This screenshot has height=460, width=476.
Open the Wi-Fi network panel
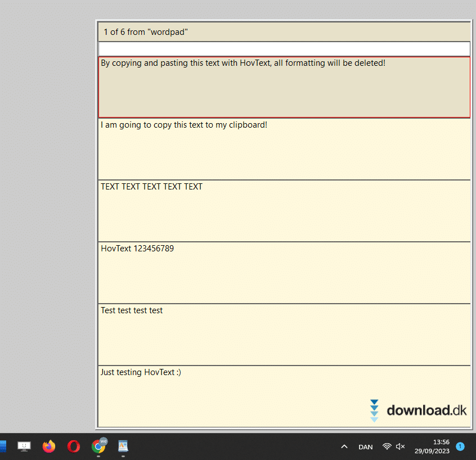point(387,447)
